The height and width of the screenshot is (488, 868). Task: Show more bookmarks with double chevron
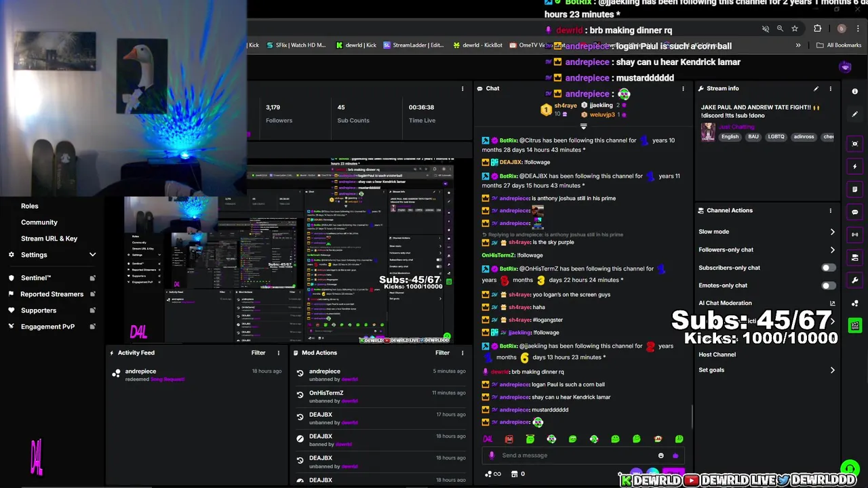(x=798, y=45)
